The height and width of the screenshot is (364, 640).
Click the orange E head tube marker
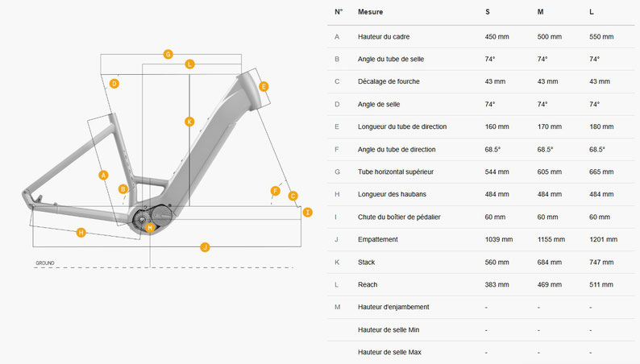click(264, 86)
